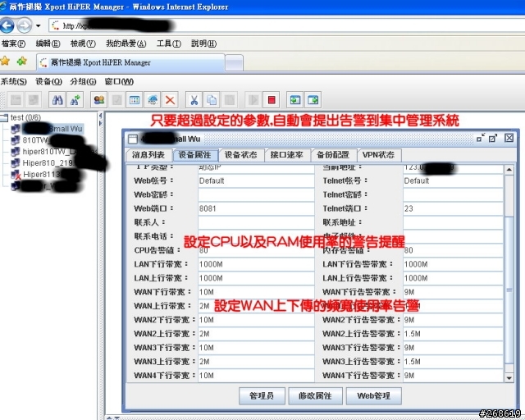This screenshot has width=525, height=420.
Task: Open the 檢視(V) browser menu
Action: [83, 43]
